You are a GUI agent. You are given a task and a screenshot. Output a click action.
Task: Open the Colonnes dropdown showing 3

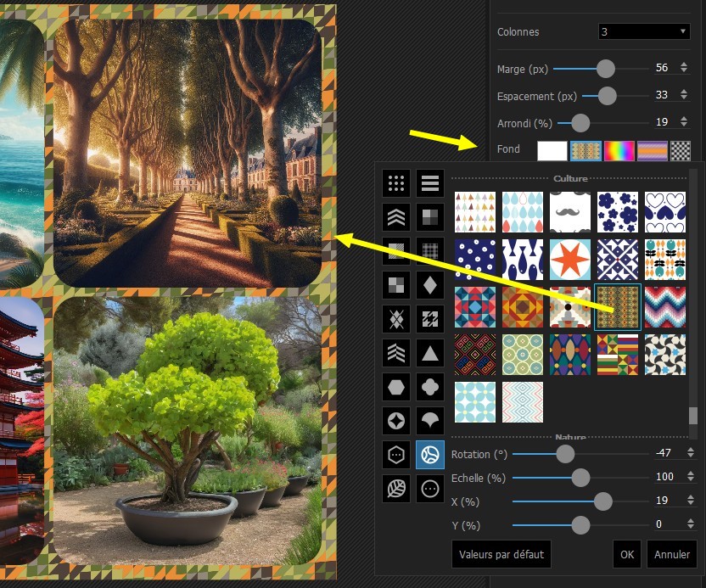[644, 31]
